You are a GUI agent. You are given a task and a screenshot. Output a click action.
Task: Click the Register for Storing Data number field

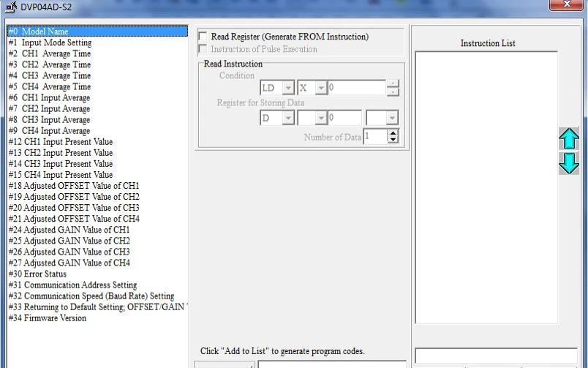point(343,117)
